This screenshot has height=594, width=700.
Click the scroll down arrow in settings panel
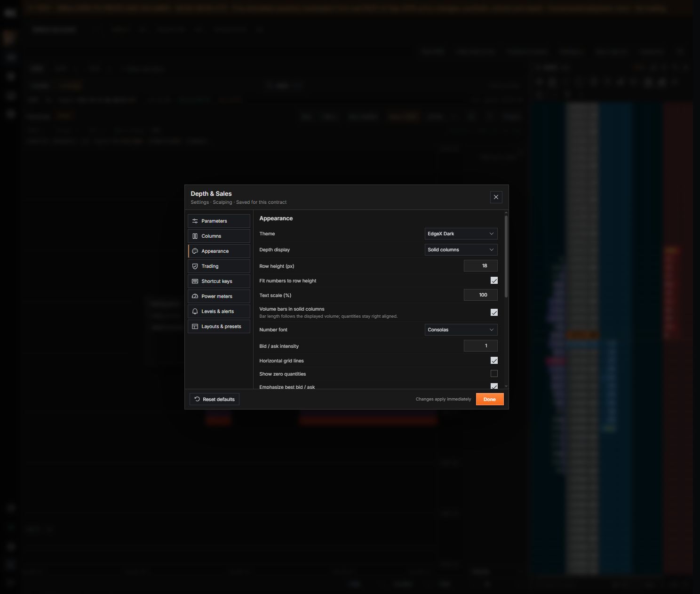506,386
